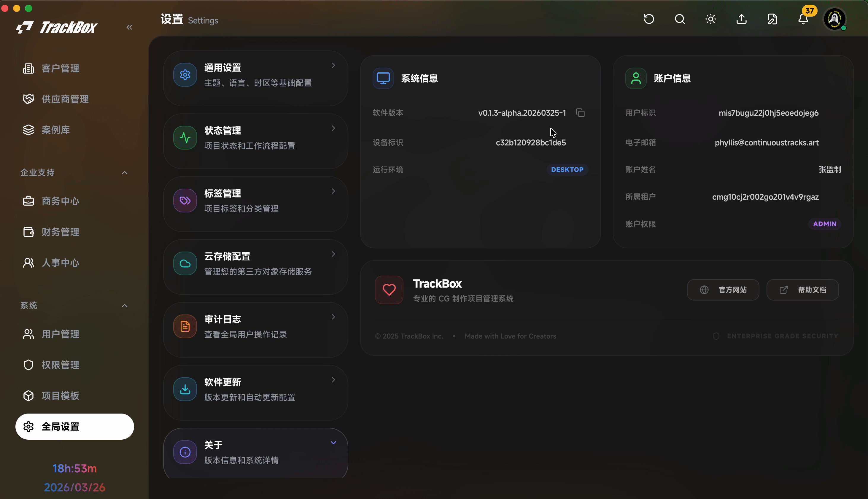This screenshot has width=868, height=499.
Task: Click the 通用设置 gear icon
Action: pyautogui.click(x=185, y=75)
